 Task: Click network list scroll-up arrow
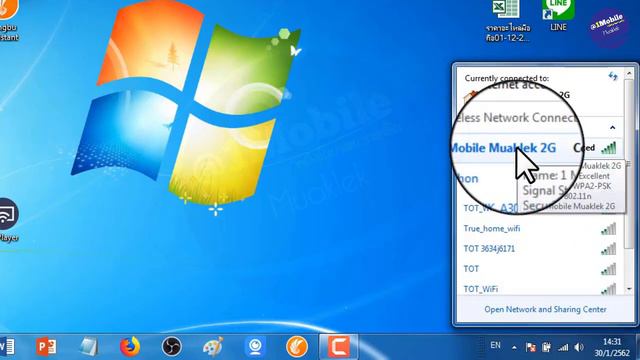coord(629,74)
